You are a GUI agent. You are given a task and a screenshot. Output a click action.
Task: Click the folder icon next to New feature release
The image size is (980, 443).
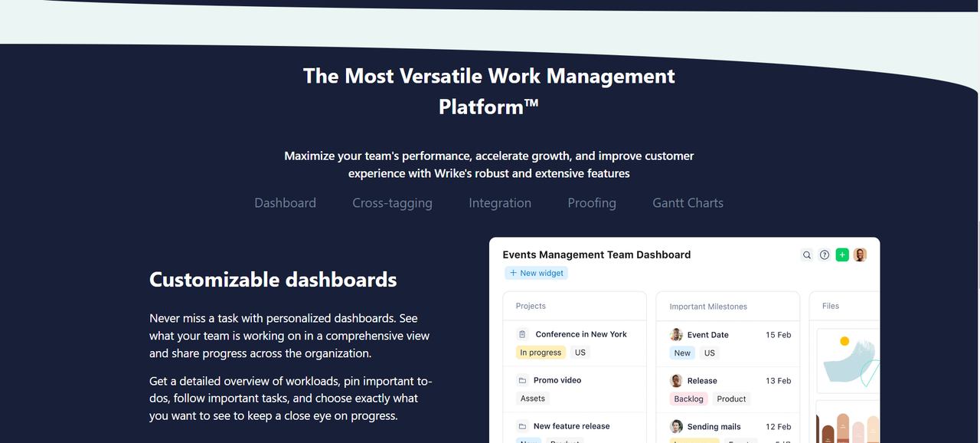[x=522, y=426]
